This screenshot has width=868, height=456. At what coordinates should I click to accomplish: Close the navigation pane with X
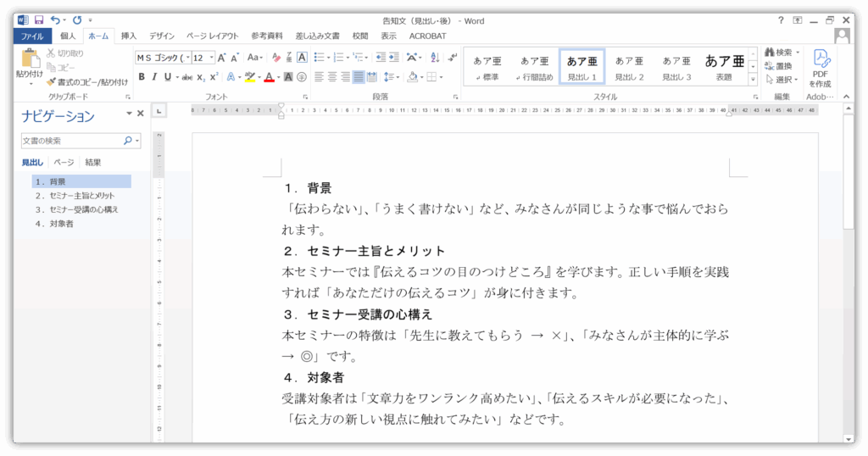coord(141,114)
